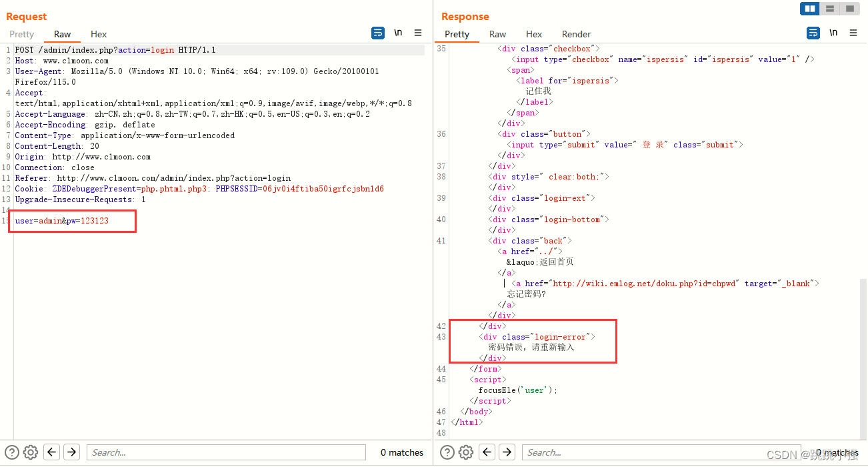
Task: Click the Accept-Language header line
Action: (x=192, y=114)
